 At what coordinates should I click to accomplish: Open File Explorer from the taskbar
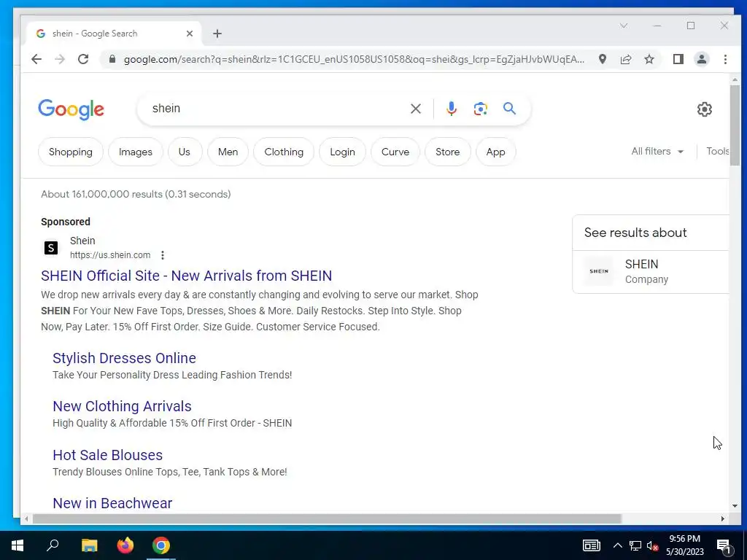click(89, 545)
